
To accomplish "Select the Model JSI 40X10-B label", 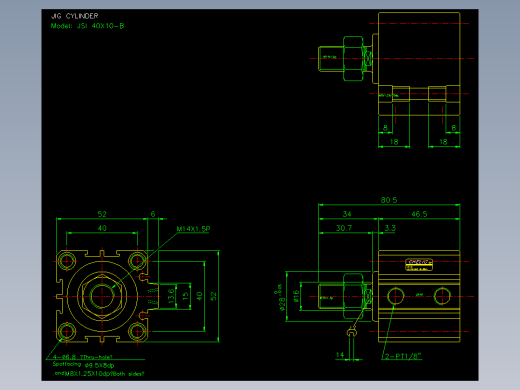I will click(x=87, y=26).
